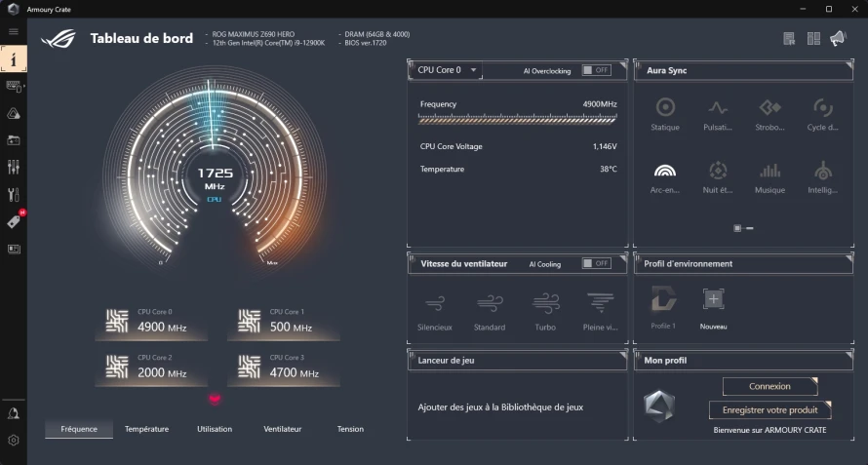Click the Mon profil avatar logo

[659, 406]
